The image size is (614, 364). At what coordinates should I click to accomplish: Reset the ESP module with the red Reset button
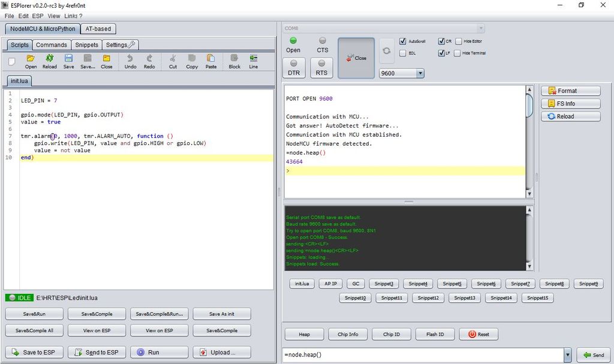pyautogui.click(x=478, y=334)
